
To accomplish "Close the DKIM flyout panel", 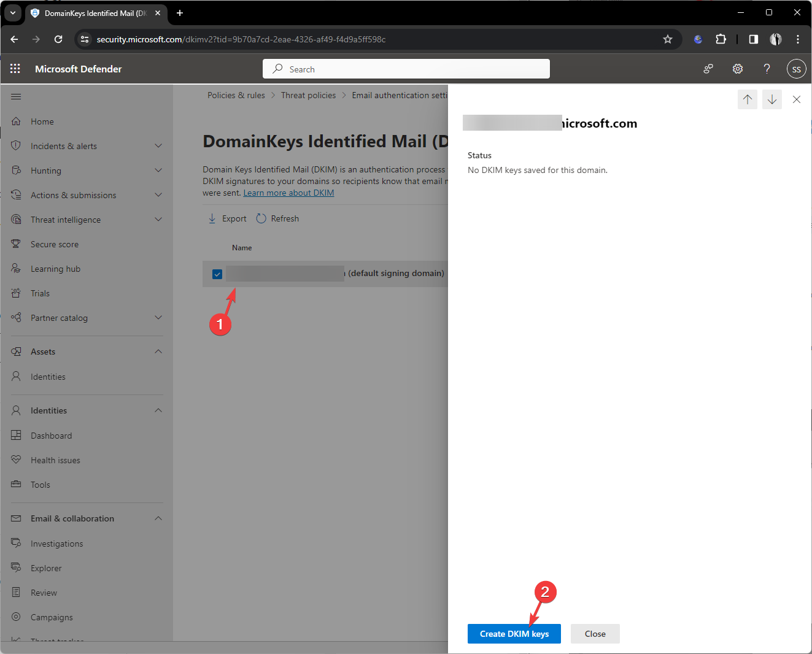I will (x=797, y=99).
